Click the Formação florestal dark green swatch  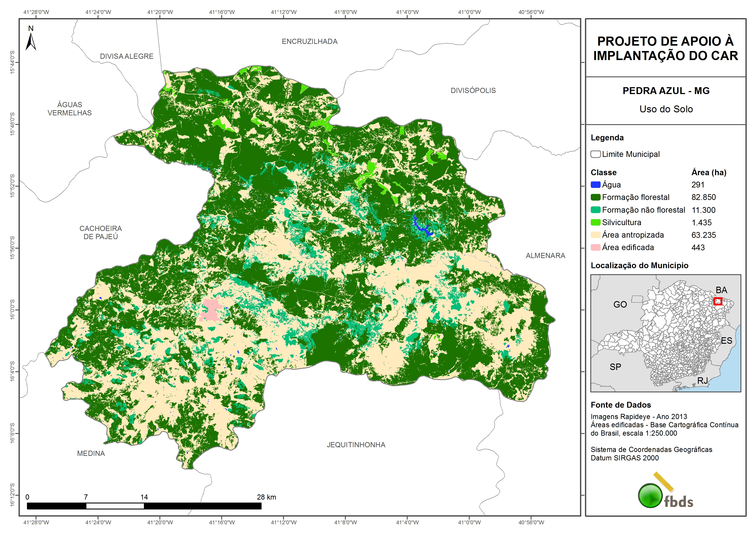[595, 197]
